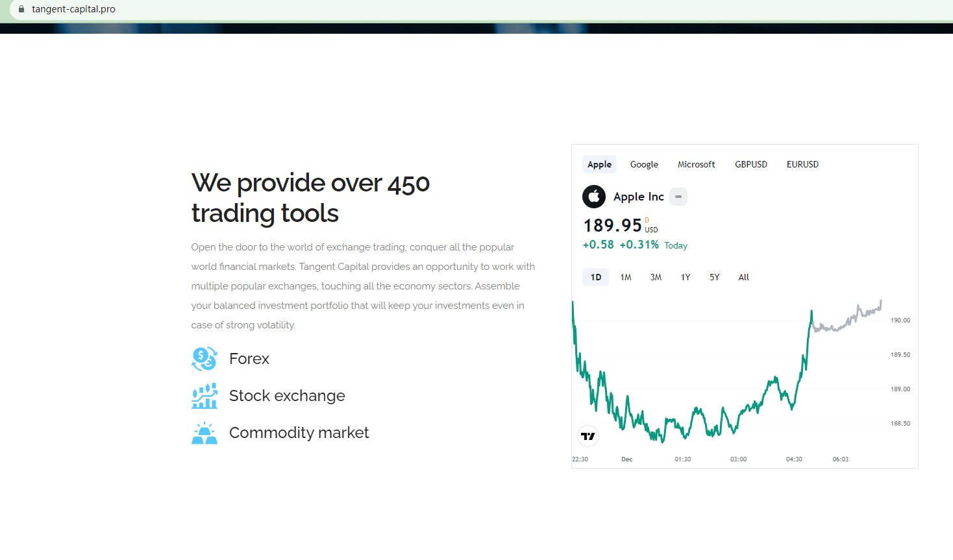
Task: Click the site security lock icon
Action: coord(21,9)
